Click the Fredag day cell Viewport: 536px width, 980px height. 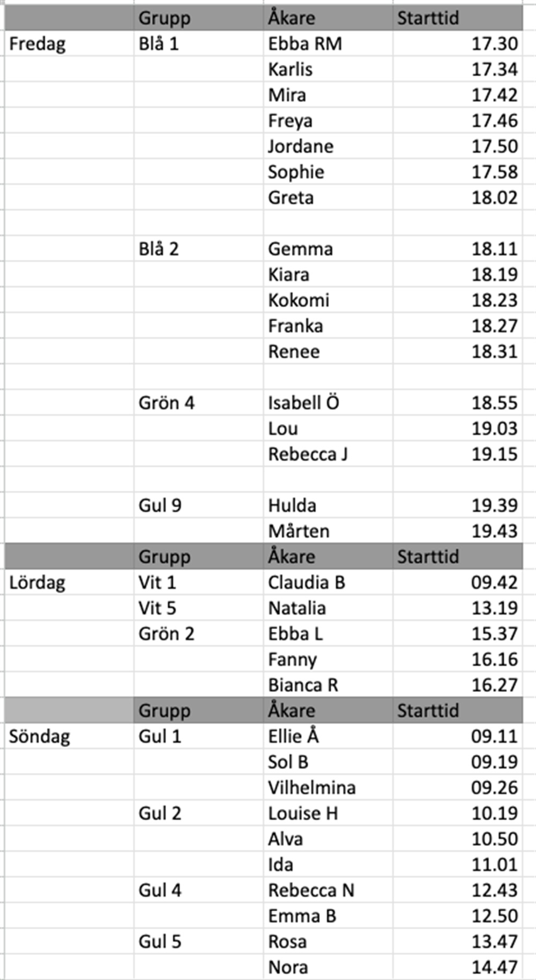38,44
